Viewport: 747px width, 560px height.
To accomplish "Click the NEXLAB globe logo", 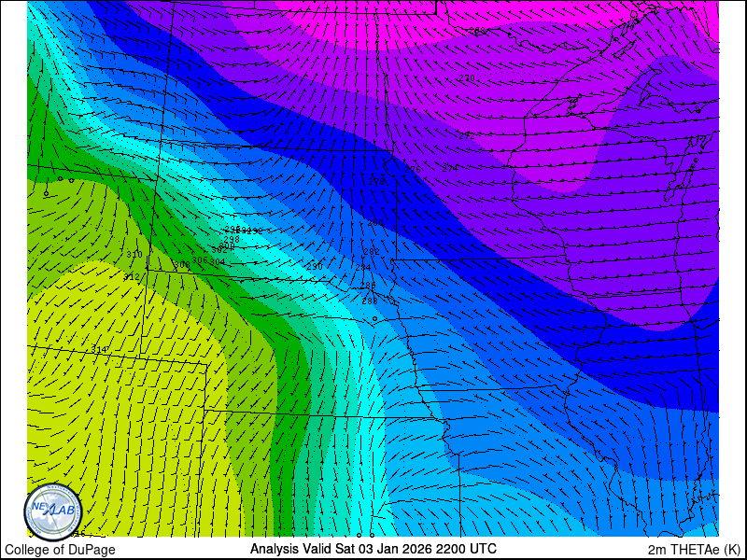I will point(53,512).
